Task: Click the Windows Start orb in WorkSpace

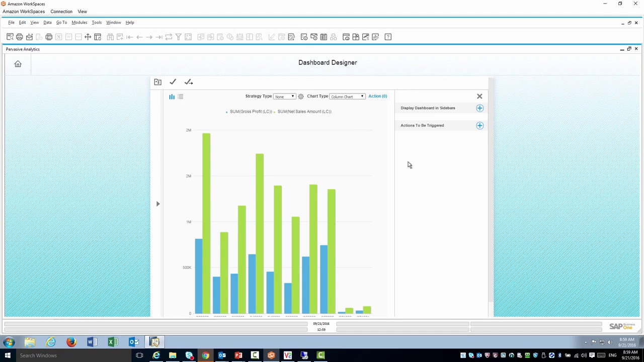Action: 9,342
